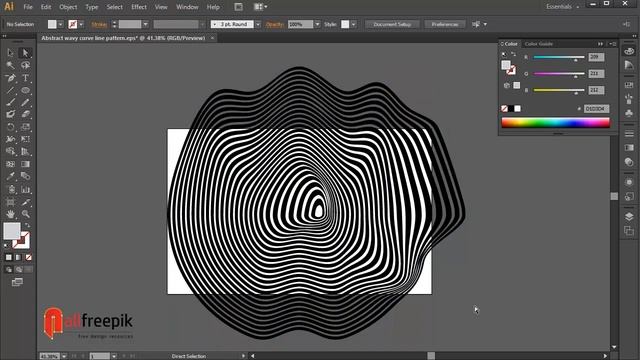Select the Zoom magnifier tool
Screen dimensions: 640x360
(x=25, y=214)
